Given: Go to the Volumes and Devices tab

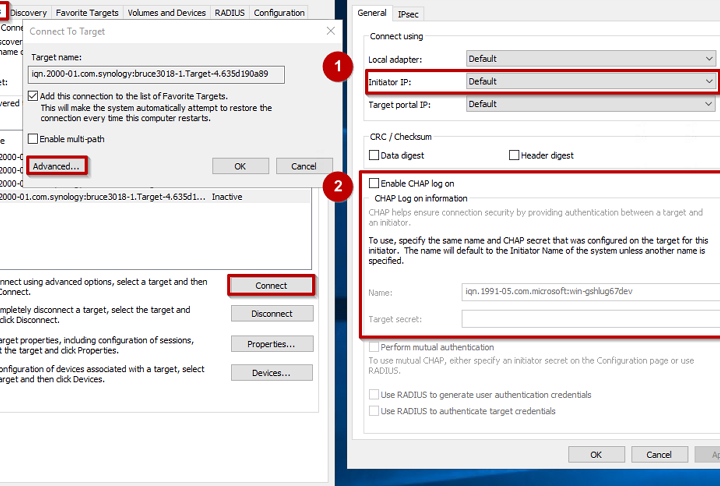Looking at the screenshot, I should (167, 13).
